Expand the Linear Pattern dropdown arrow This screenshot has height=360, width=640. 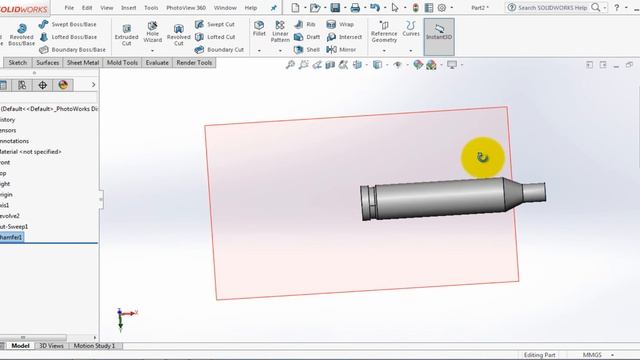tap(280, 51)
